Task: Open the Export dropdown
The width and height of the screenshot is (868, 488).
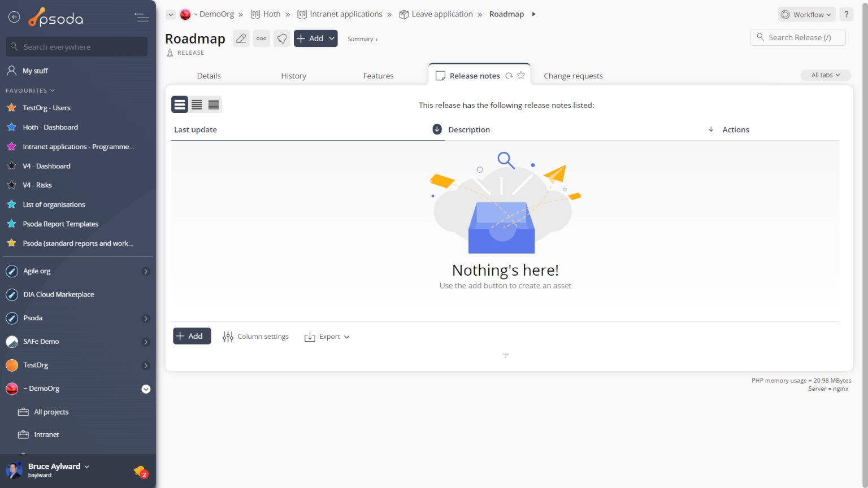Action: [327, 337]
